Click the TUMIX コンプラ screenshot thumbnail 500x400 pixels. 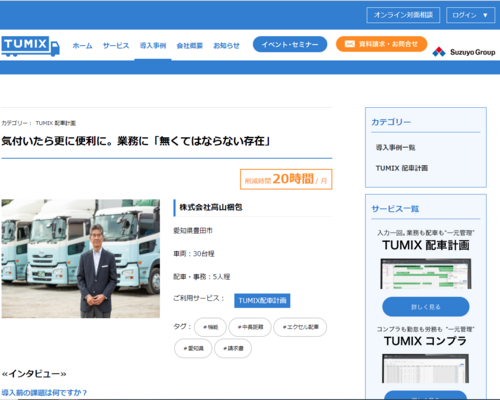[425, 369]
